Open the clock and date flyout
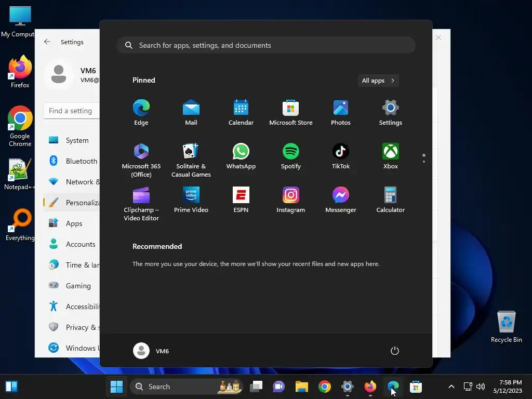532x399 pixels. 508,387
